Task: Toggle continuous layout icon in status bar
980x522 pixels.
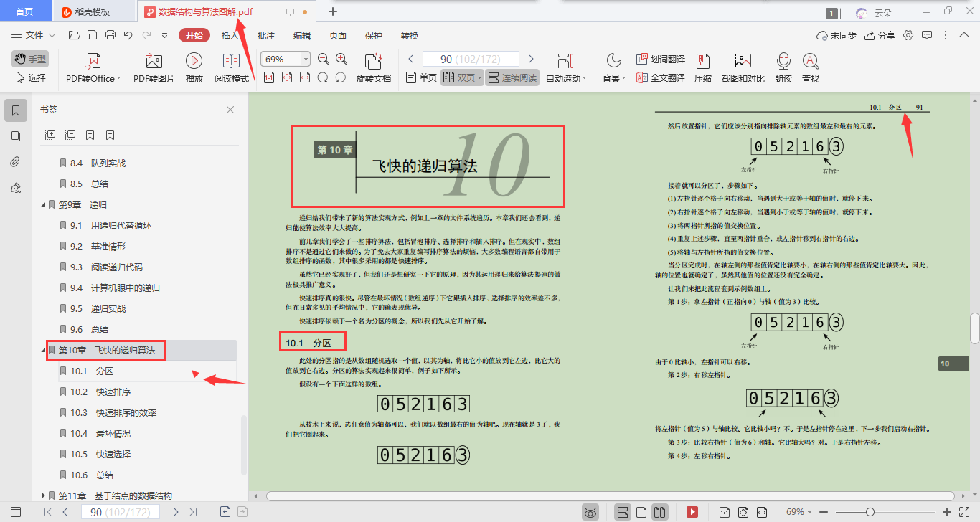Action: (x=623, y=512)
